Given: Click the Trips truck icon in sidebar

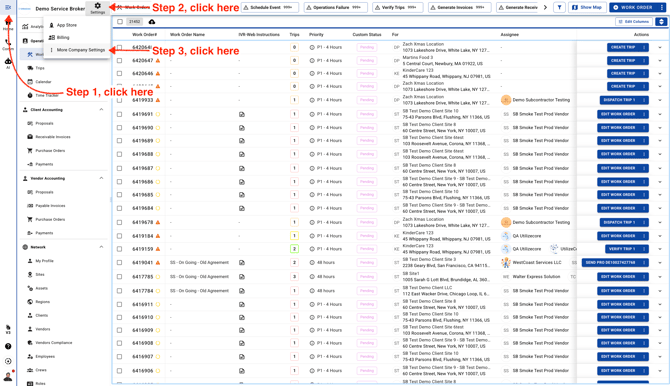Looking at the screenshot, I should [x=30, y=68].
